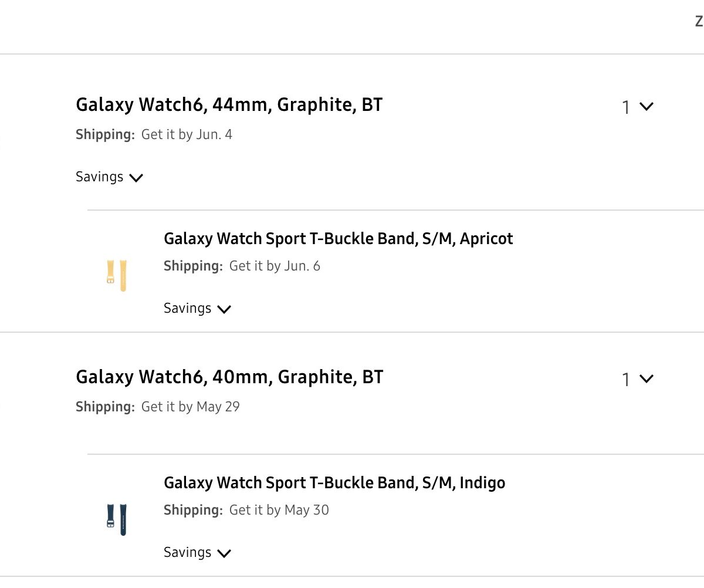Expand Savings under the Apricot band
This screenshot has height=588, width=704.
(x=197, y=309)
